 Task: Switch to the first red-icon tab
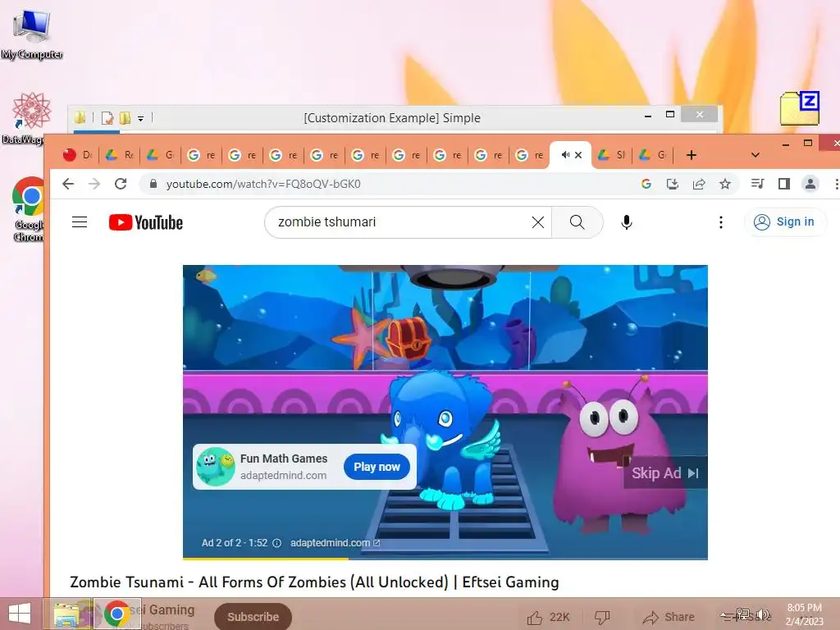click(x=78, y=155)
